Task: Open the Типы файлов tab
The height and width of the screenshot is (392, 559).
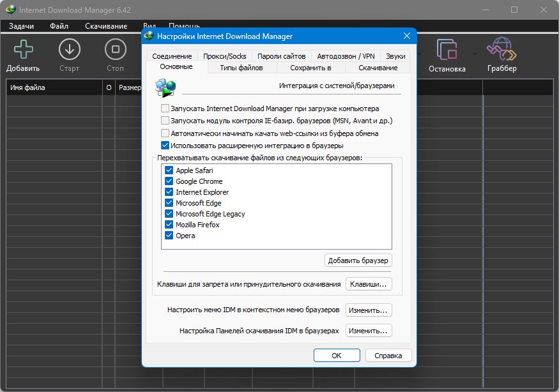Action: 241,68
